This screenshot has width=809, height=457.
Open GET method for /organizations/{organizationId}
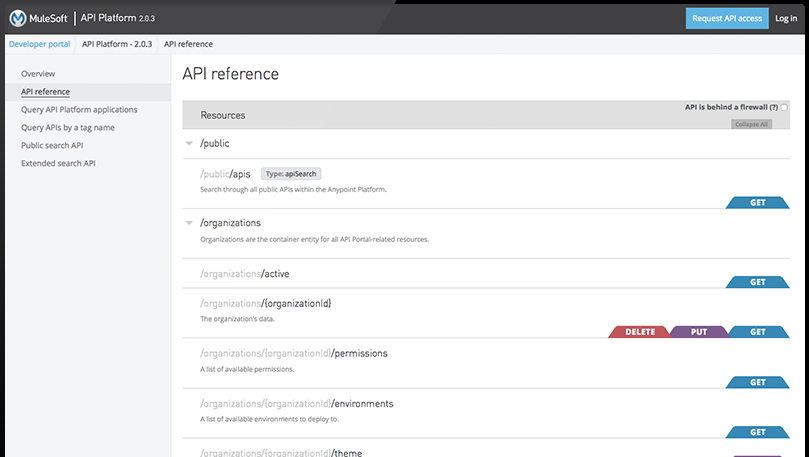(757, 332)
